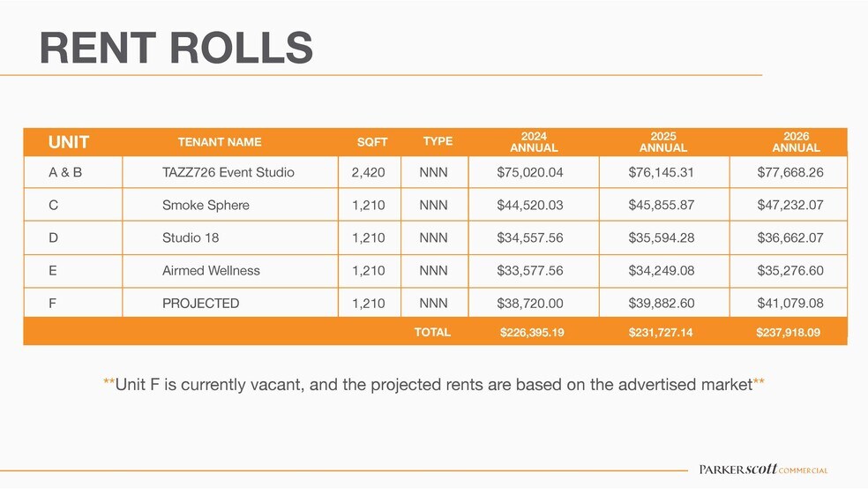Click the PROJECTED tenant cell in row F

[200, 303]
